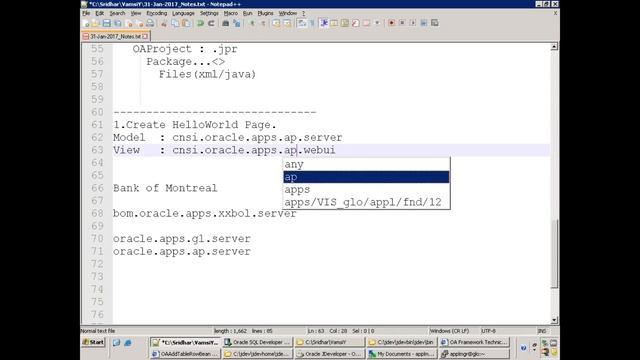
Task: Toggle the indent guide icon
Action: [x=323, y=23]
